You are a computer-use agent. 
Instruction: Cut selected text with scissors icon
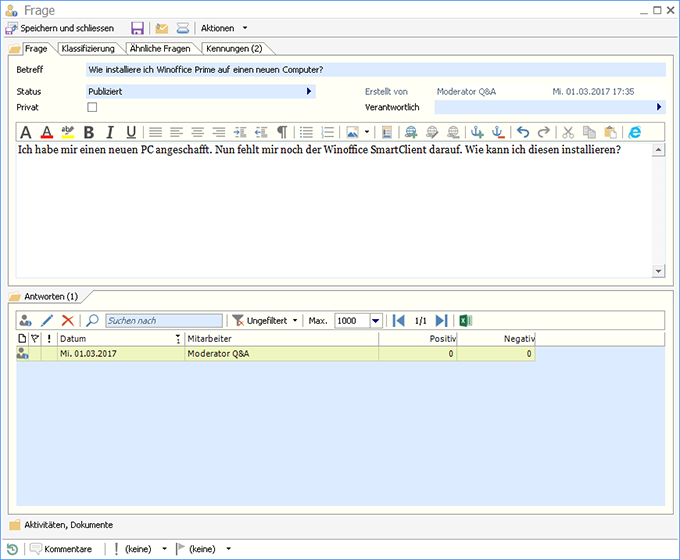(x=568, y=132)
